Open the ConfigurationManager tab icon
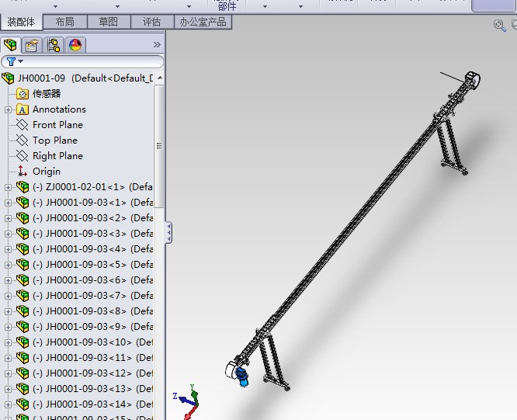517x420 pixels. [x=54, y=45]
